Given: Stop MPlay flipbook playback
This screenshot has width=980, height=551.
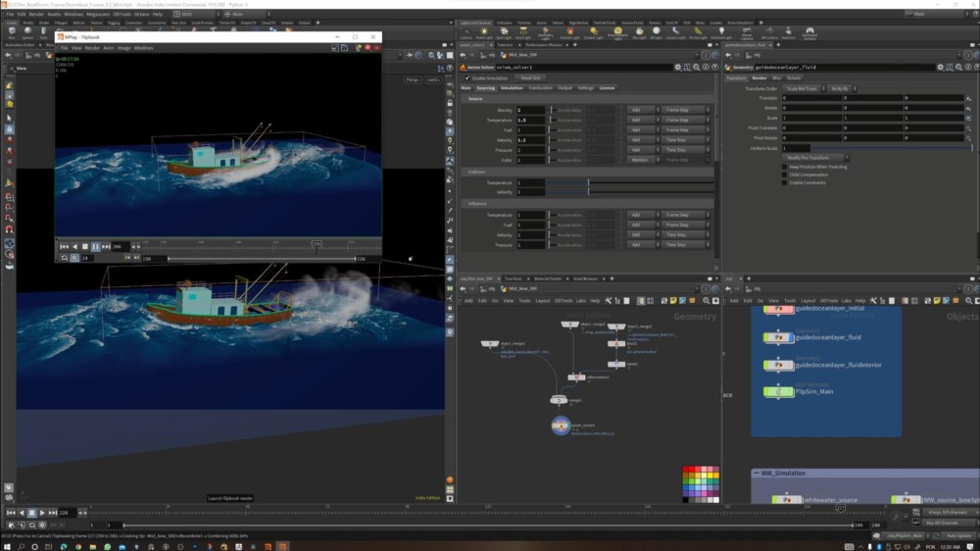Looking at the screenshot, I should click(x=85, y=247).
